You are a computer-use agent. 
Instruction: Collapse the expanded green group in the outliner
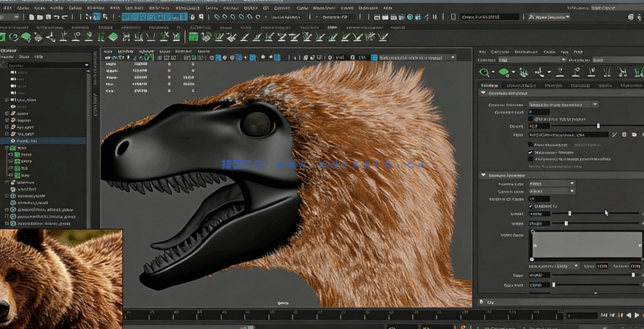7,148
